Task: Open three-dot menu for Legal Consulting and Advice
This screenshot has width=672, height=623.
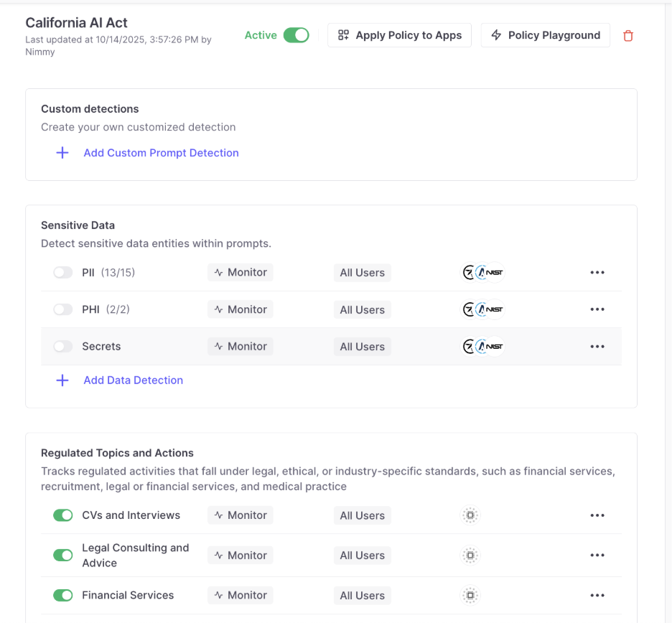Action: [x=597, y=556]
